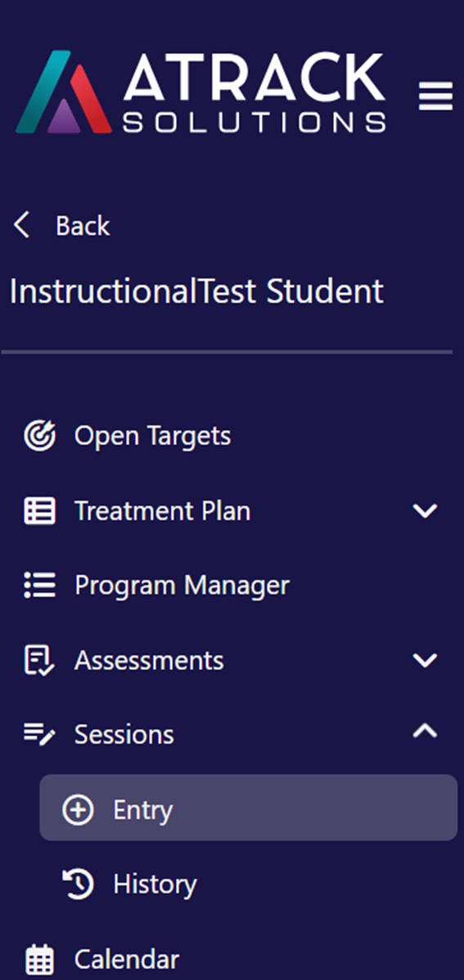This screenshot has width=464, height=980.
Task: Click the Entry plus-circle icon
Action: coord(79,810)
